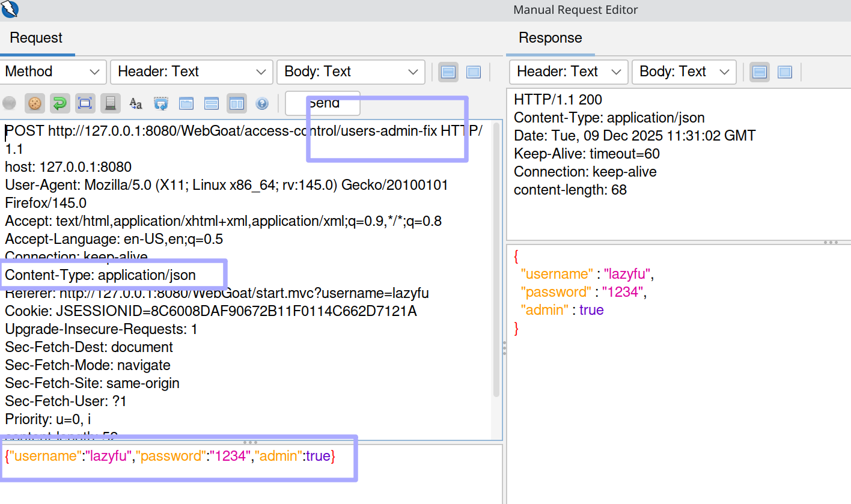Toggle the blue bracketed-frame toolbar icon
The image size is (851, 504).
point(85,103)
